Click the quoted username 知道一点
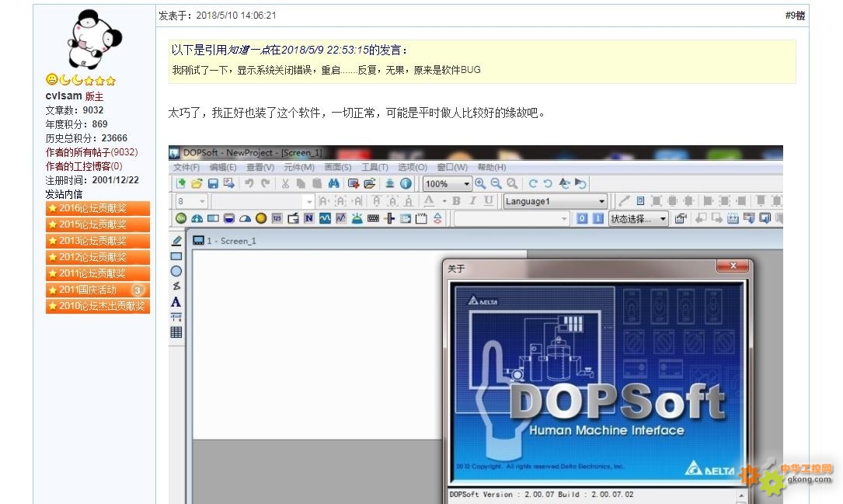This screenshot has height=504, width=843. coord(249,50)
